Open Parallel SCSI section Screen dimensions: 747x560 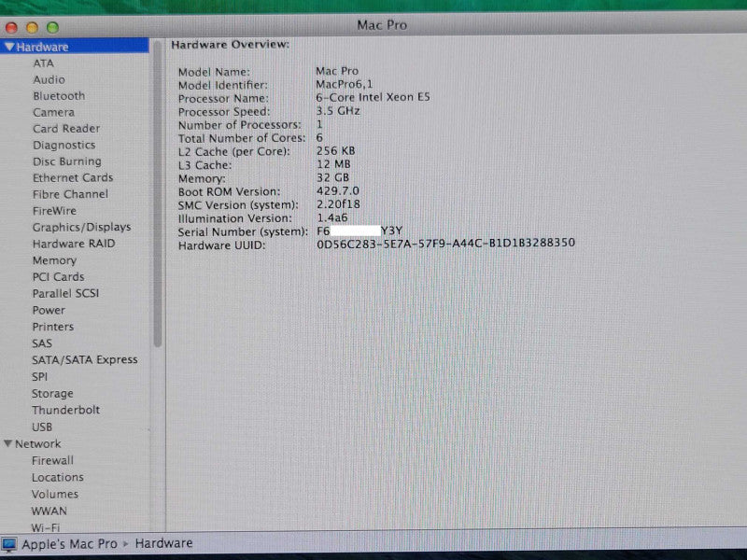click(x=65, y=293)
